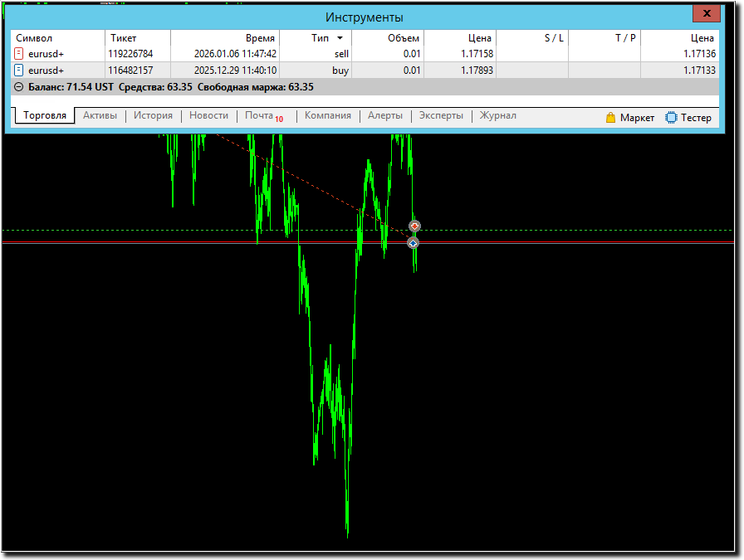
Task: Sort by the Тип column arrow
Action: click(340, 38)
